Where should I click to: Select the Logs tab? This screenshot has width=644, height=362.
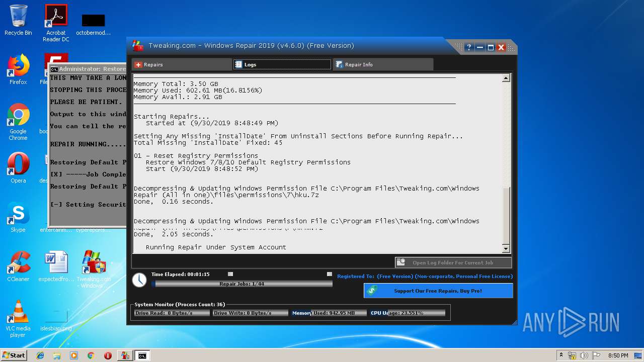tap(282, 64)
